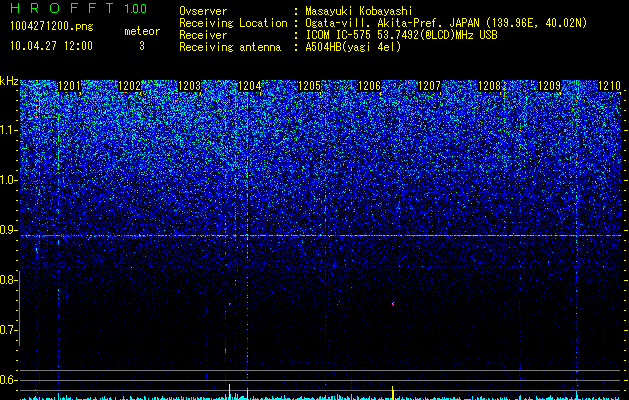Click the 'Ovserver' field label

203,11
